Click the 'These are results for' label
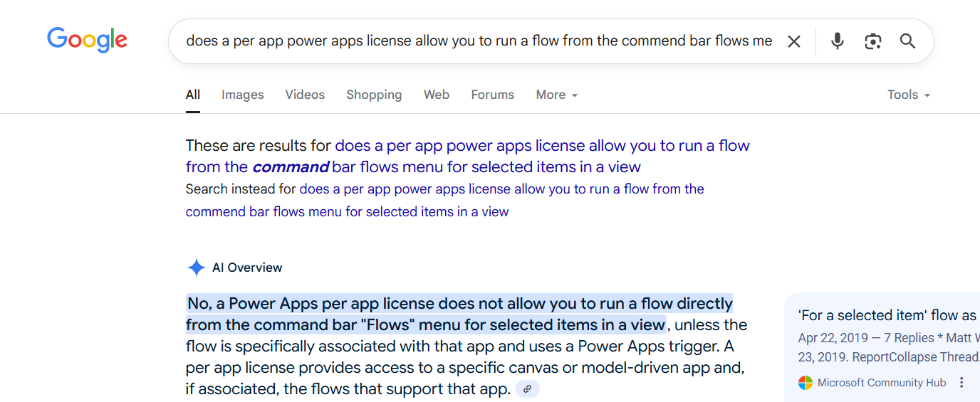This screenshot has height=402, width=980. (259, 146)
